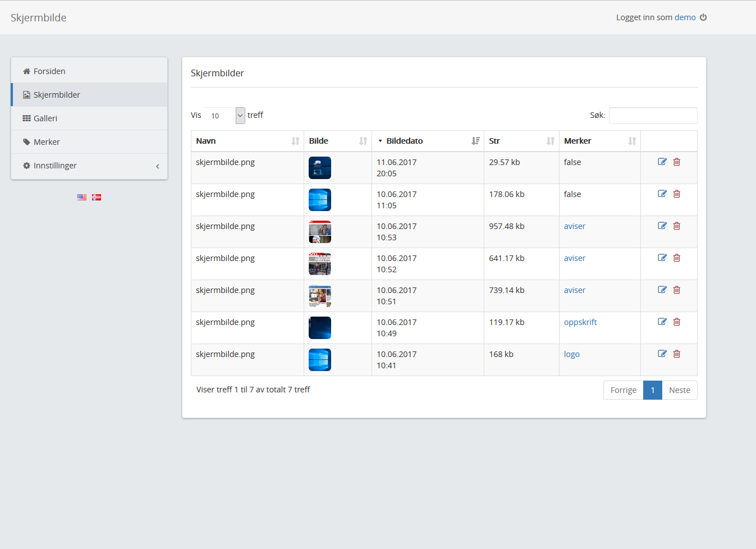Click the Neste pagination button
The width and height of the screenshot is (756, 549).
(x=679, y=390)
